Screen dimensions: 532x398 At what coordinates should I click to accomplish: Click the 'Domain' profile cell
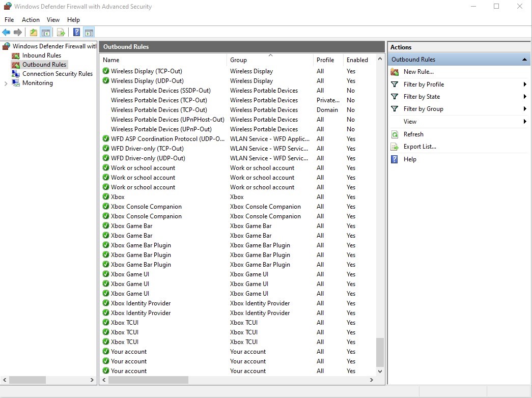[327, 110]
